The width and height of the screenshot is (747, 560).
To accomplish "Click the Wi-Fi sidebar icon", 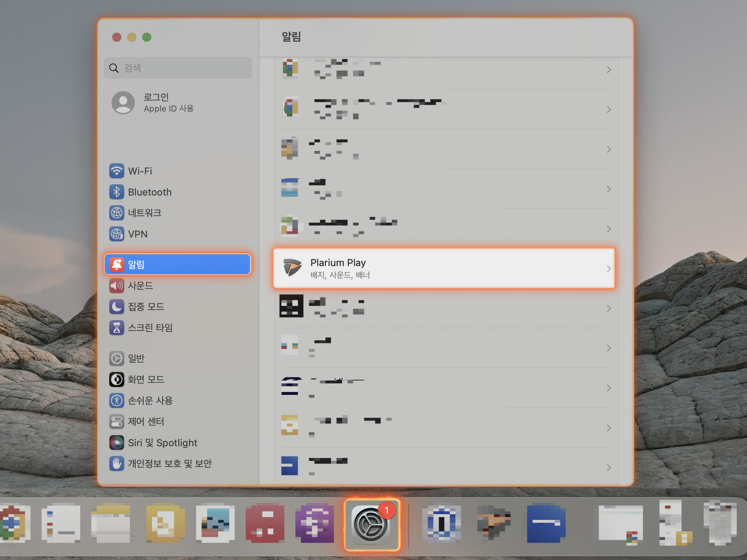I will [117, 171].
